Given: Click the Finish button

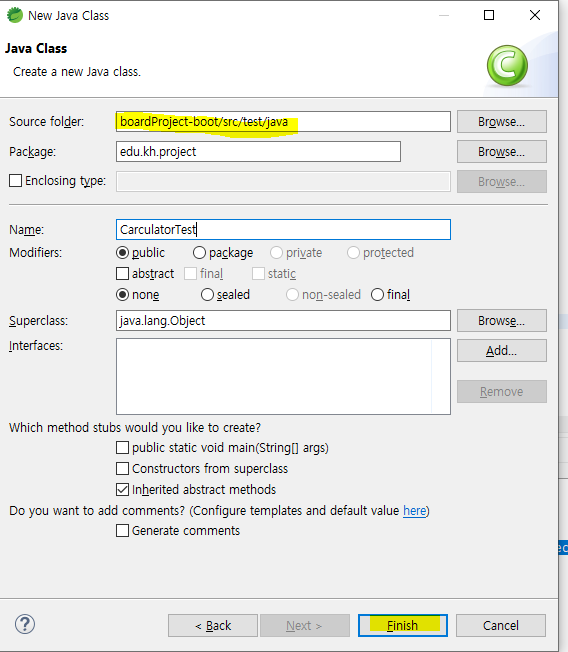Looking at the screenshot, I should [403, 625].
